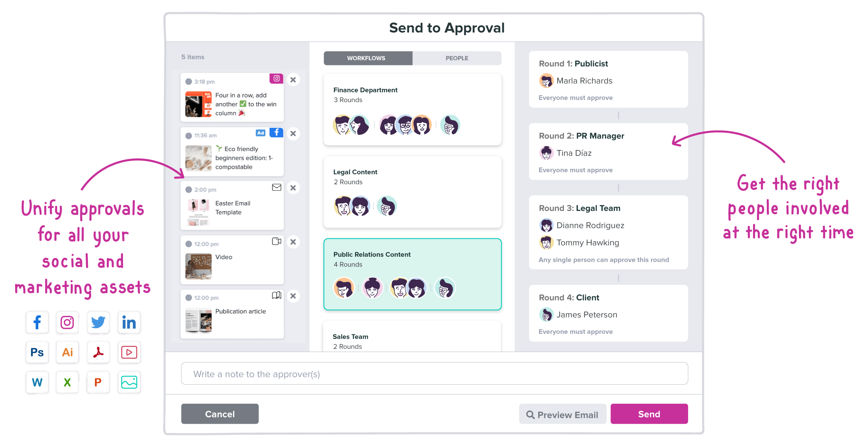
Task: Click the Excel (X) icon
Action: 67,382
